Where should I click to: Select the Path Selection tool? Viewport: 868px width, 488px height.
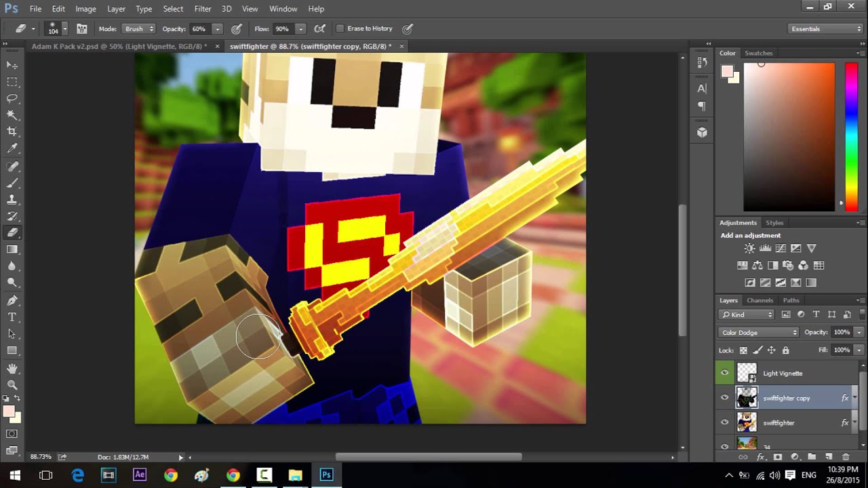point(12,334)
